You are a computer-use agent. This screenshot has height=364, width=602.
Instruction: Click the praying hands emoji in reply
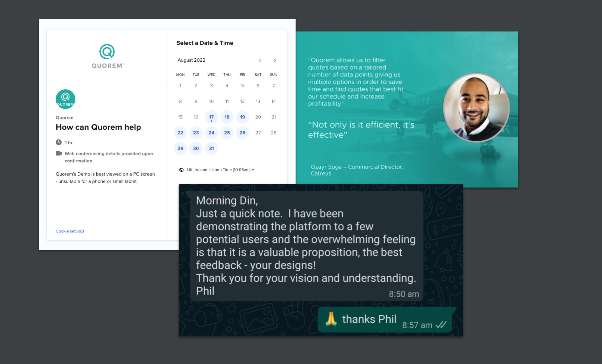[331, 319]
